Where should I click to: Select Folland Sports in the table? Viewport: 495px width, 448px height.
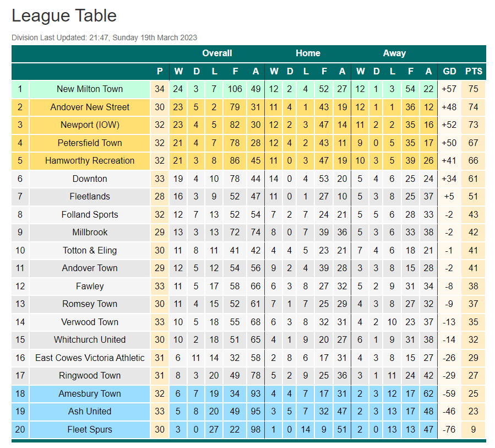pos(90,214)
